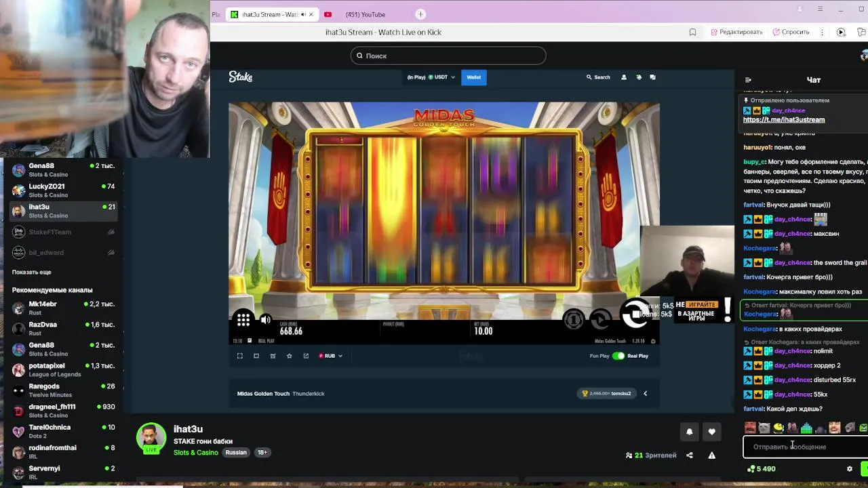
Task: Open Stake notifications icon
Action: [639, 77]
